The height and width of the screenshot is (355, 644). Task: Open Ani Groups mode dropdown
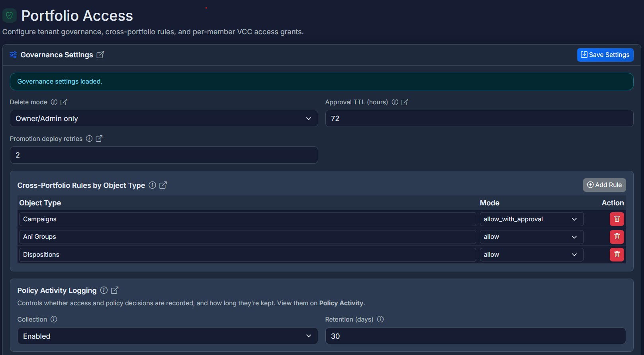click(532, 237)
